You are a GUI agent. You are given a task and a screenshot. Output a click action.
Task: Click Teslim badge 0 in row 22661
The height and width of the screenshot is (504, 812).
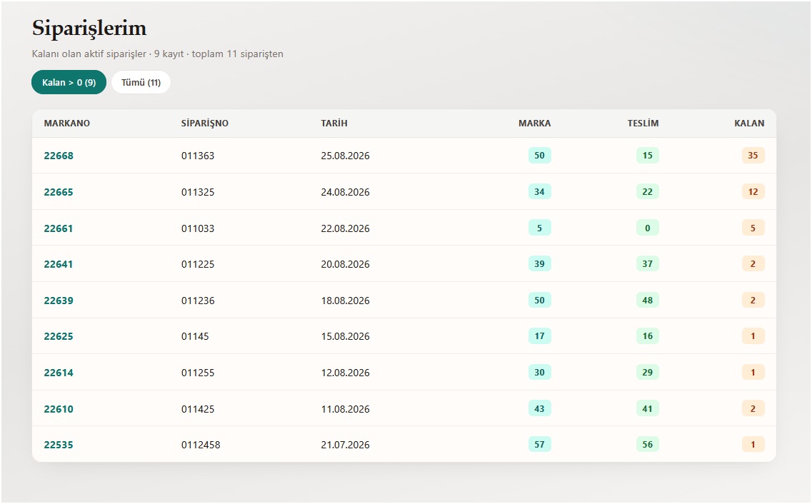coord(647,228)
